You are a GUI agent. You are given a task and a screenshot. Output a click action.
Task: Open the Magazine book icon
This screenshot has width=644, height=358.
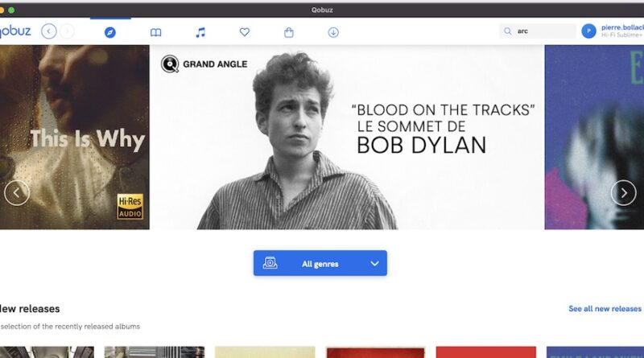(x=155, y=32)
